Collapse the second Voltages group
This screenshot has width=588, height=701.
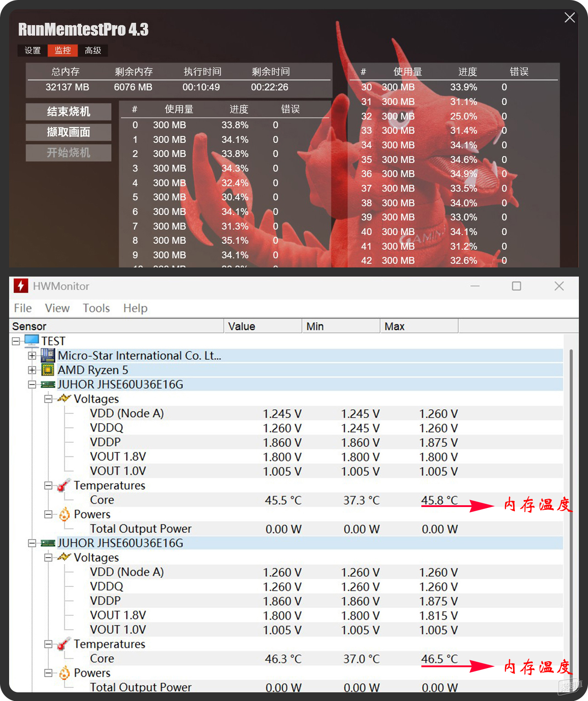tap(48, 557)
